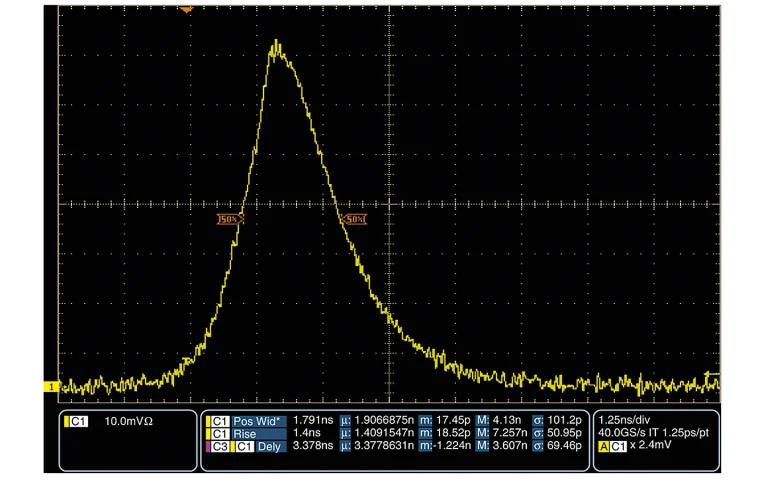Click the waveform peak
The height and width of the screenshot is (480, 768).
277,45
